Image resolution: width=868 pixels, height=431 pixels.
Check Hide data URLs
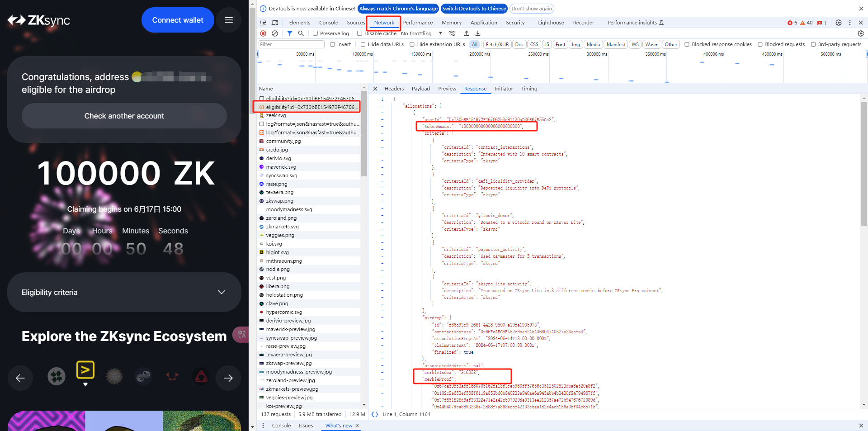point(363,44)
